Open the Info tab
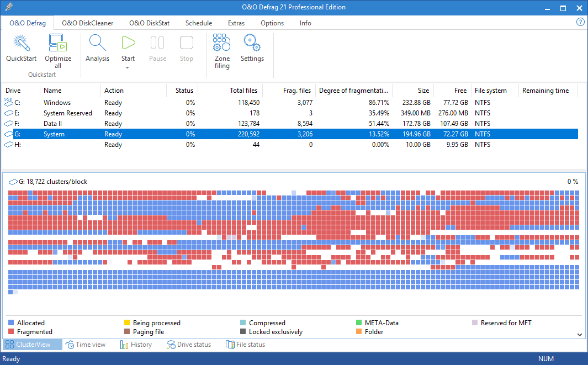The image size is (588, 365). pyautogui.click(x=305, y=23)
